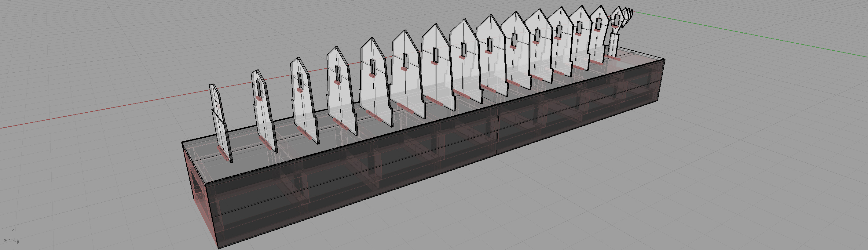Click the world axes icon in the viewport corner
The image size is (868, 250).
[11, 237]
